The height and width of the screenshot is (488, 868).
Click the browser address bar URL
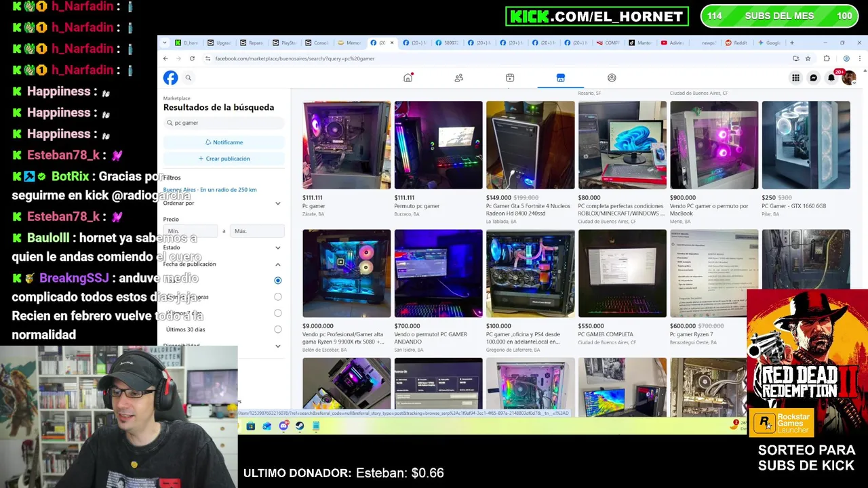(294, 58)
